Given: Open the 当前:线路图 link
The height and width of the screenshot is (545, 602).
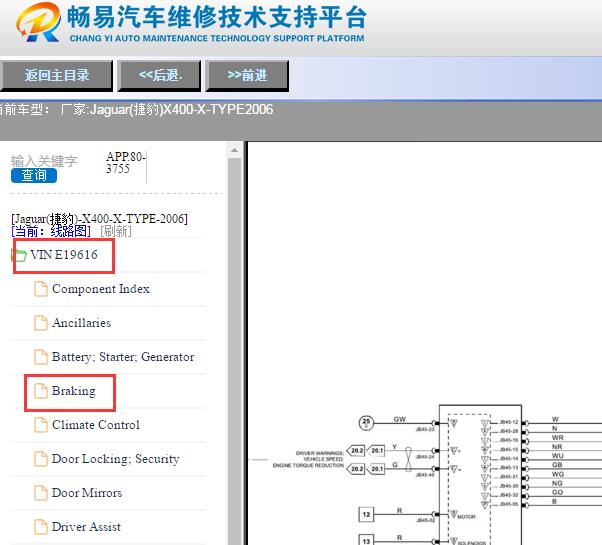Looking at the screenshot, I should [x=51, y=231].
